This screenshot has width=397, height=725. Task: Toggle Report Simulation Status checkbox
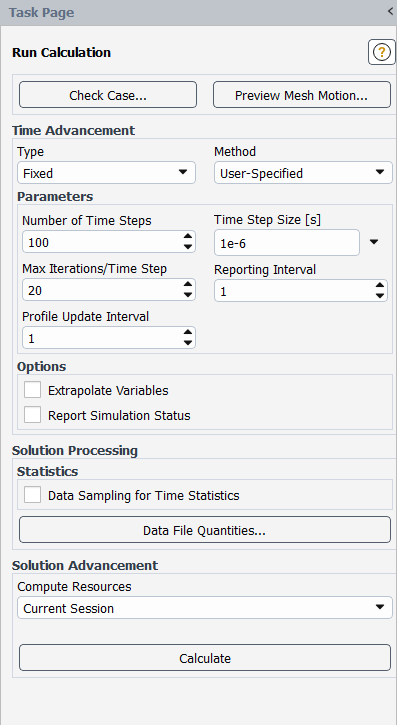32,415
